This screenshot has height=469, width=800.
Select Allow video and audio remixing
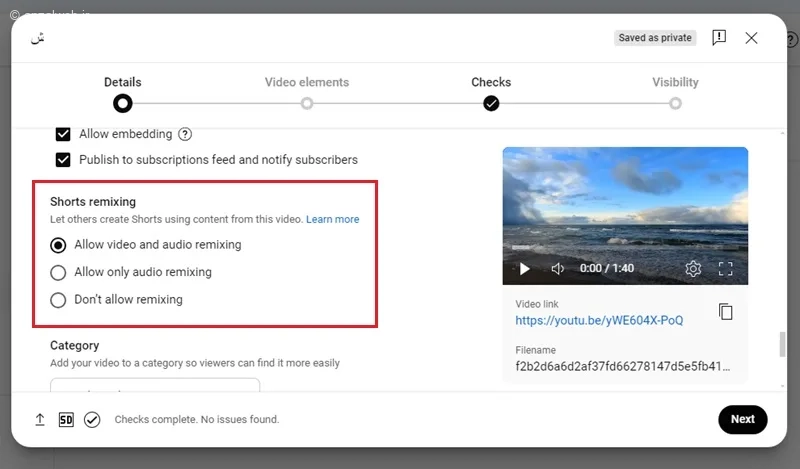point(58,245)
